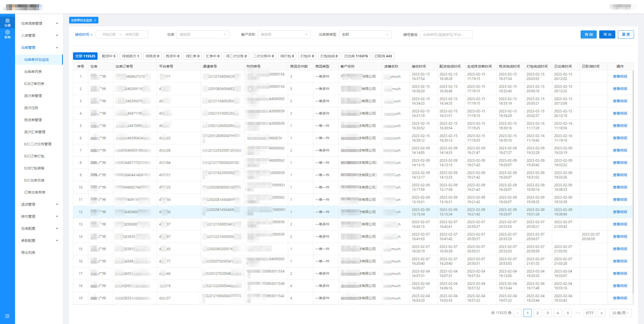This screenshot has height=324, width=644.
Task: Click the 导出 export button
Action: pyautogui.click(x=607, y=34)
